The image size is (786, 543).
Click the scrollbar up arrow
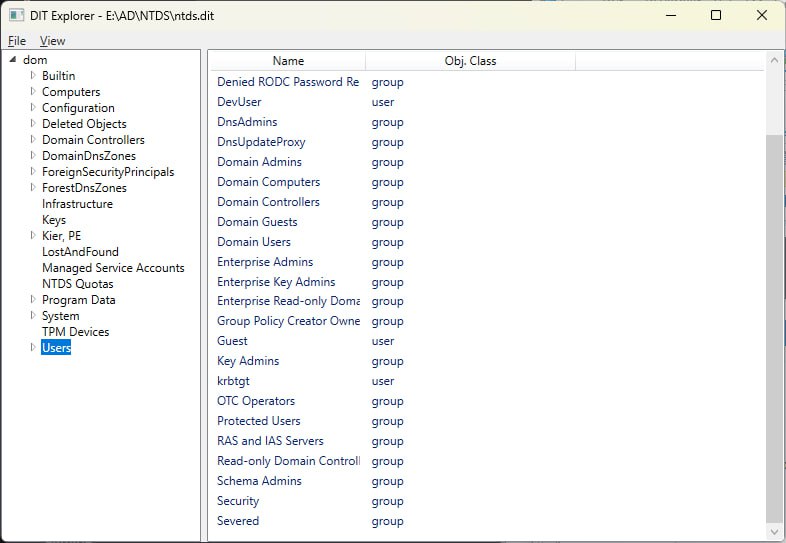[774, 60]
